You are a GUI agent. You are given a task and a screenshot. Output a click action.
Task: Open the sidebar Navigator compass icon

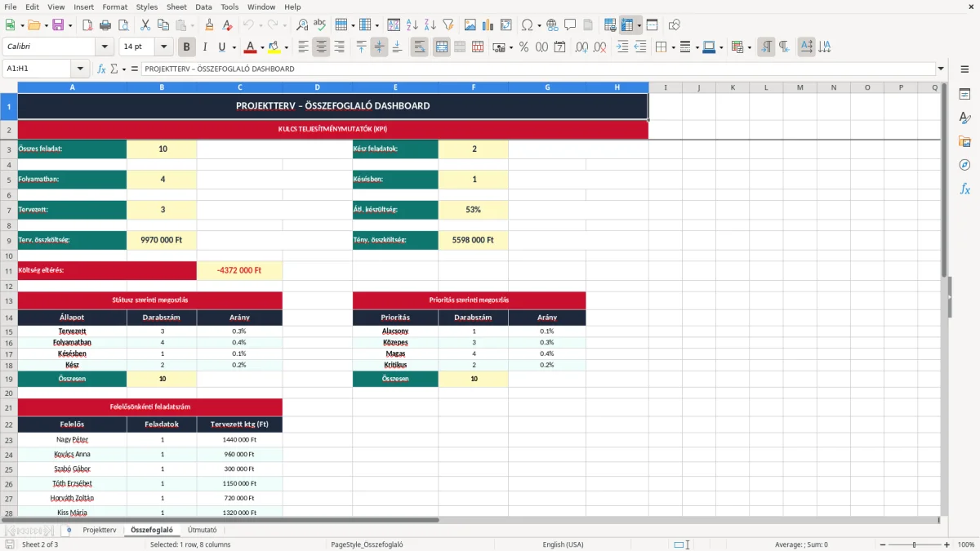pos(964,166)
